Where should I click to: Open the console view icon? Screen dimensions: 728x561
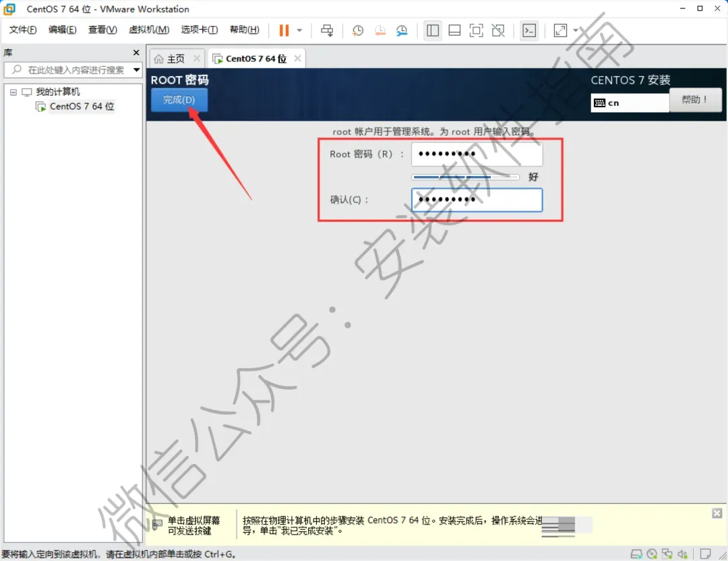tap(529, 30)
